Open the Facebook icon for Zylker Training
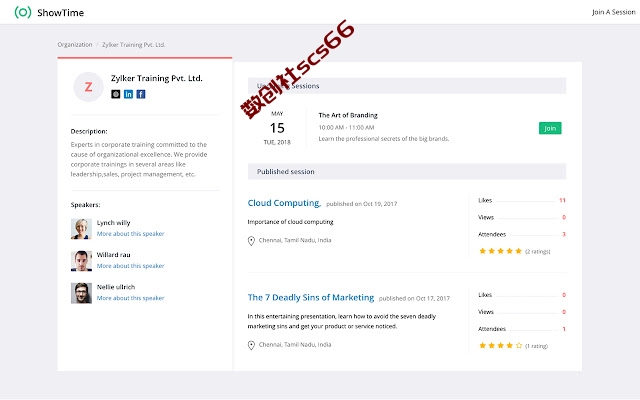Image resolution: width=640 pixels, height=400 pixels. click(x=141, y=94)
